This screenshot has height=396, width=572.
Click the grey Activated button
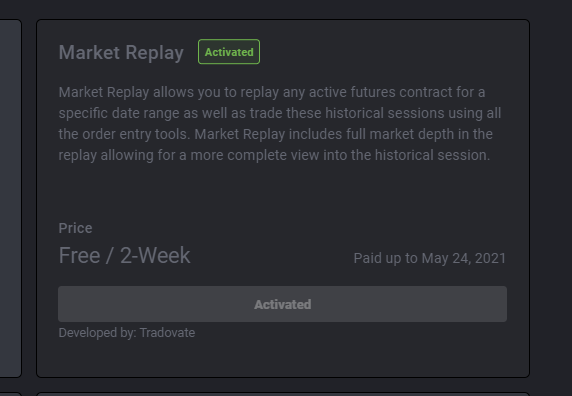coord(282,304)
